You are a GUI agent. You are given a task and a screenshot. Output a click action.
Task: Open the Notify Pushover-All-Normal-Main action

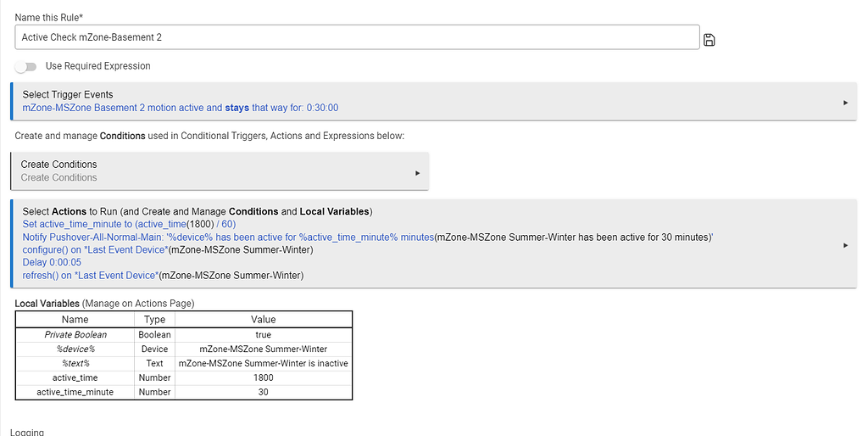click(x=367, y=238)
